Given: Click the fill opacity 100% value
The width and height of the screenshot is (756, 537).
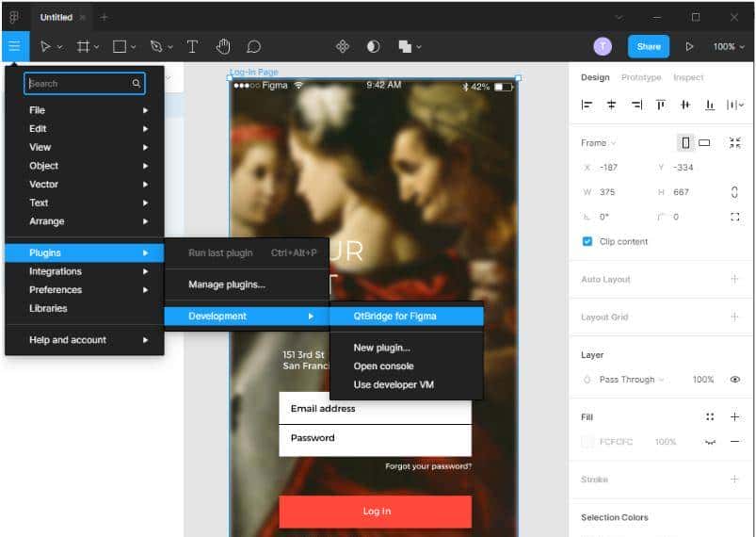Looking at the screenshot, I should click(x=666, y=442).
